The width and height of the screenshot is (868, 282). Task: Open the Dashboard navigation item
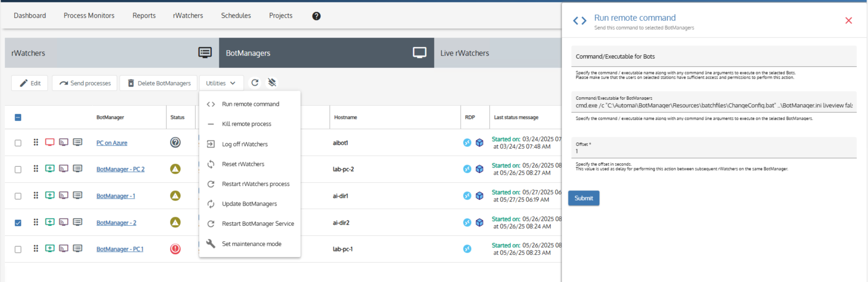pos(30,16)
